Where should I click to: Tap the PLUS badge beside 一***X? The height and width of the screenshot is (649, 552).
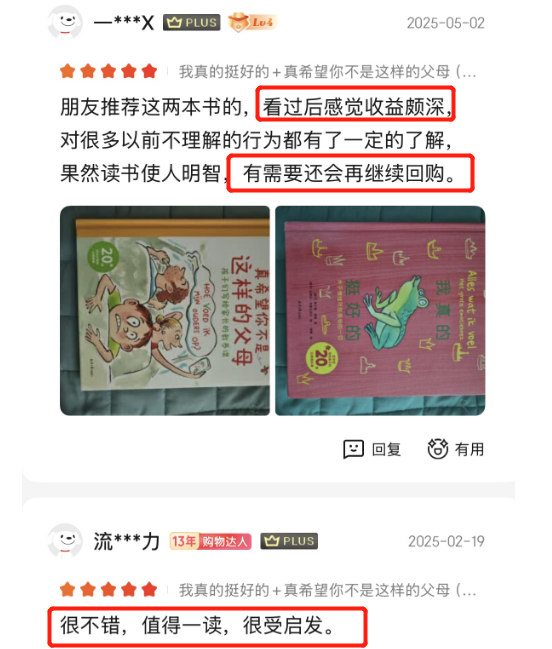[x=192, y=22]
